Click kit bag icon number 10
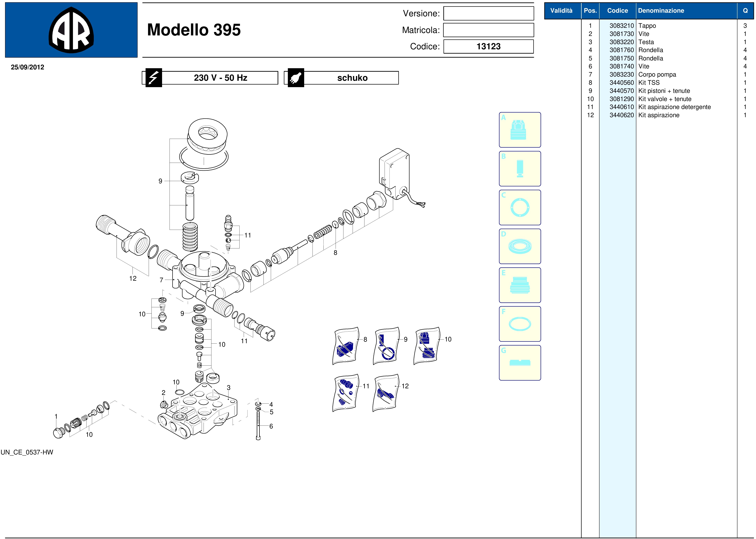 click(427, 346)
